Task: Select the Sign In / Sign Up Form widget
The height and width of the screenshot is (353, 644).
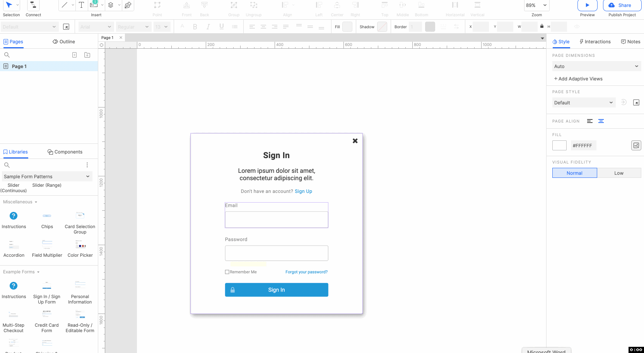Action: pos(47,293)
